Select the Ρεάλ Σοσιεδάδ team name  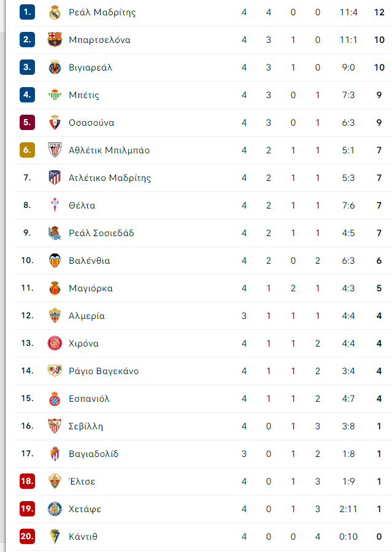click(101, 233)
